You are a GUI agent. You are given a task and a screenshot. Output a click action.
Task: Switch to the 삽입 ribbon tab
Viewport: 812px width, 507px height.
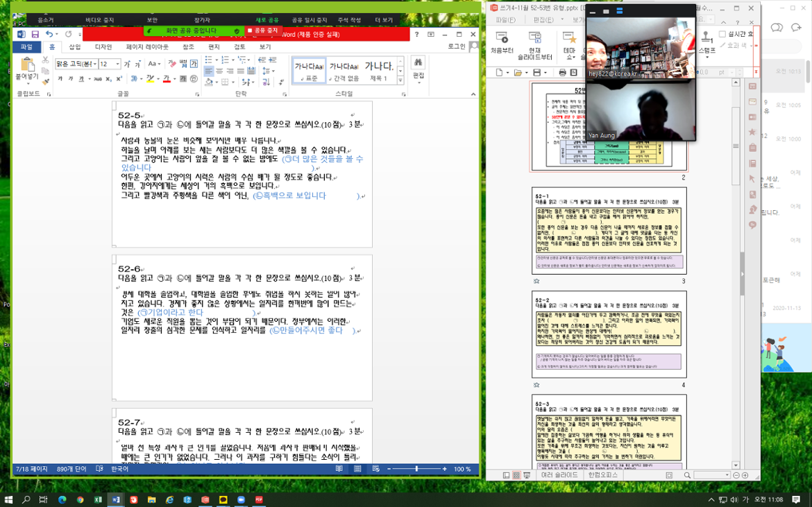point(75,46)
